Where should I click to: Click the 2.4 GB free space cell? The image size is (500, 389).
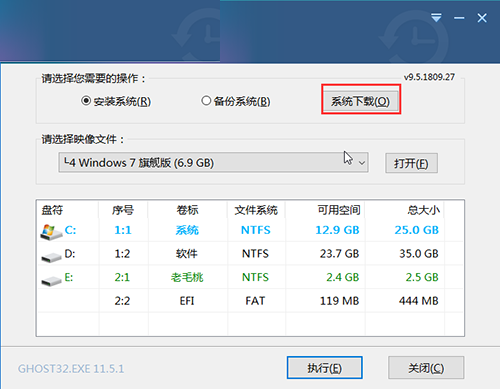tap(342, 277)
